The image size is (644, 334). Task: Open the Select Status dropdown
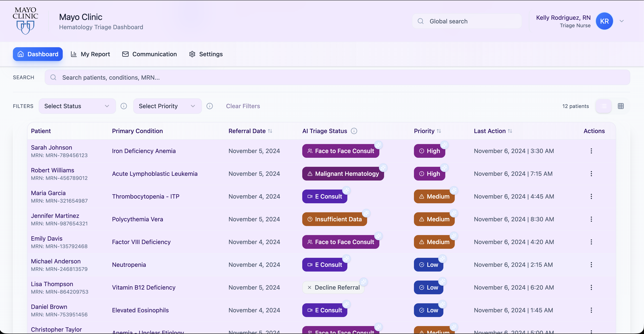tap(77, 106)
